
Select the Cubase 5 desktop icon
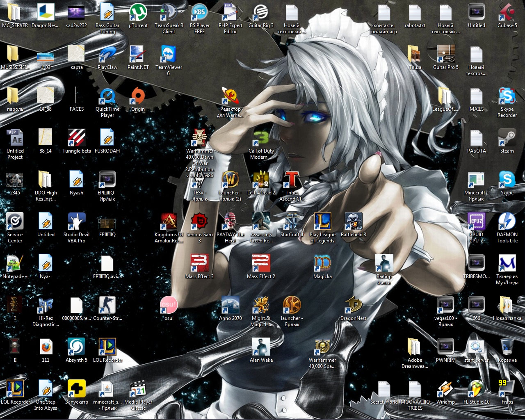coord(507,12)
